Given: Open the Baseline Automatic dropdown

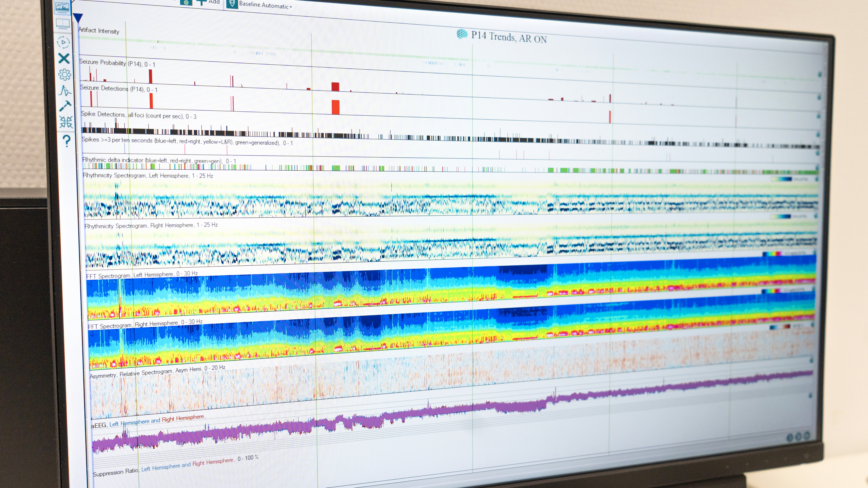Looking at the screenshot, I should (265, 5).
